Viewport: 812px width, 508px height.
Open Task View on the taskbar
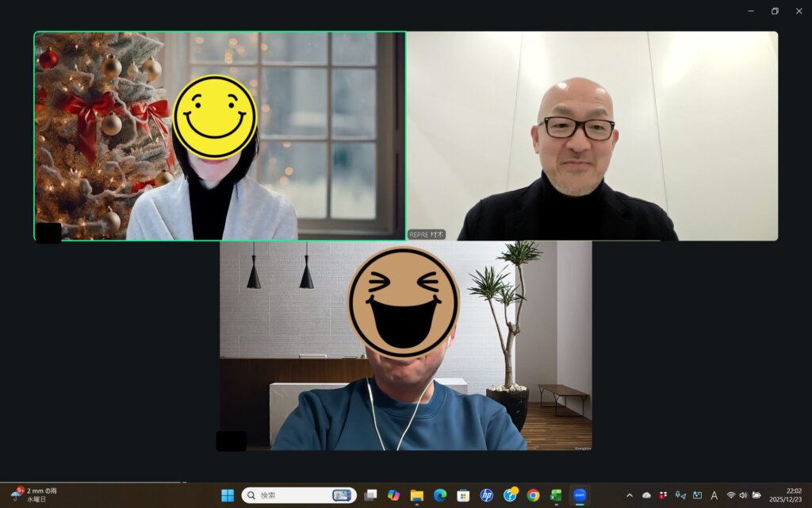[370, 495]
